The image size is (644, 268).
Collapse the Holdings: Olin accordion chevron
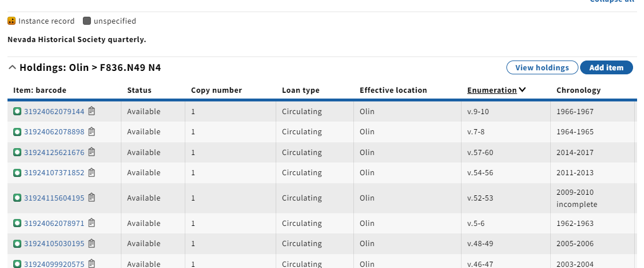12,67
